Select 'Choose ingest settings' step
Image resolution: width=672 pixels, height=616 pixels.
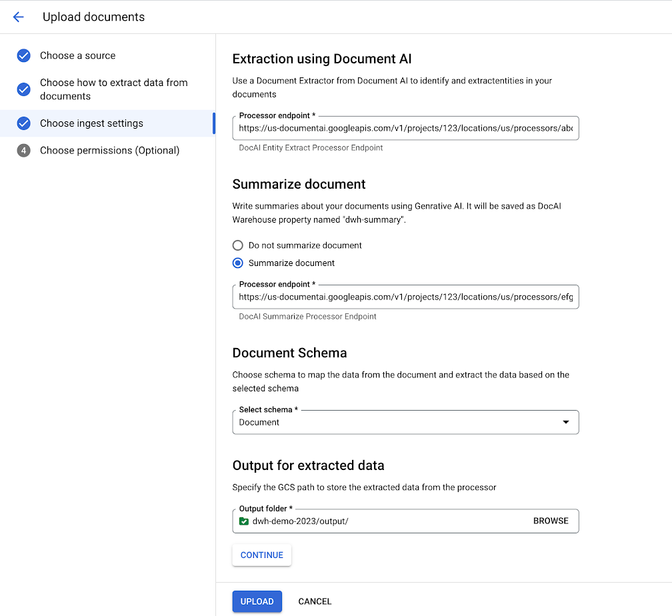91,123
